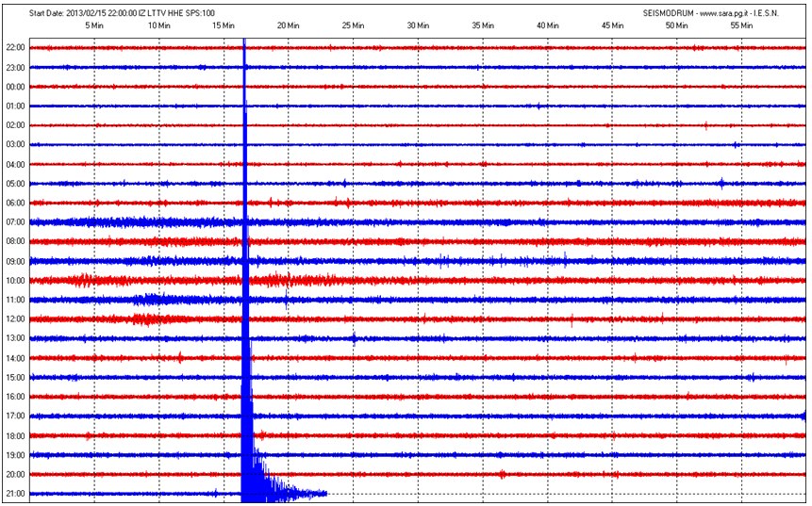Select the 15 Min axis label
The image size is (812, 506).
click(224, 25)
